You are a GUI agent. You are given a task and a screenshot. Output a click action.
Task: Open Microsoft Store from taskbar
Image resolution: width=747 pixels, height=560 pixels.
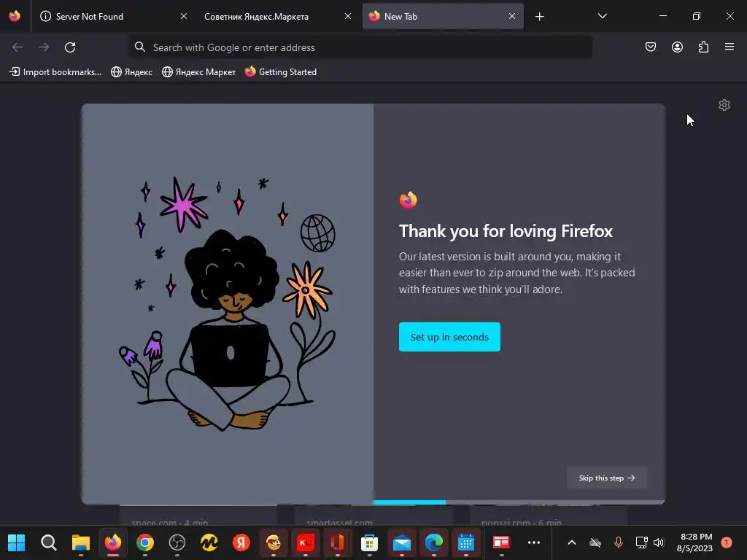pos(369,542)
